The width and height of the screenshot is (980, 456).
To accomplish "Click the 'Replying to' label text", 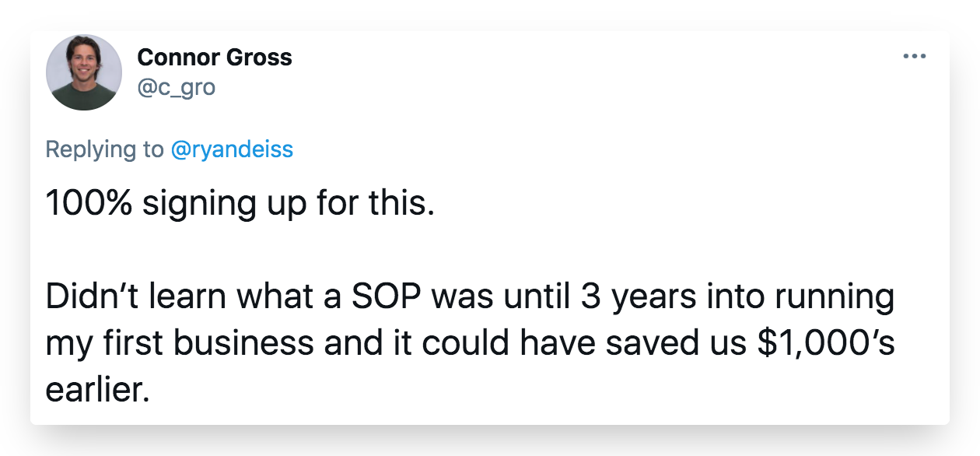I will [x=105, y=149].
